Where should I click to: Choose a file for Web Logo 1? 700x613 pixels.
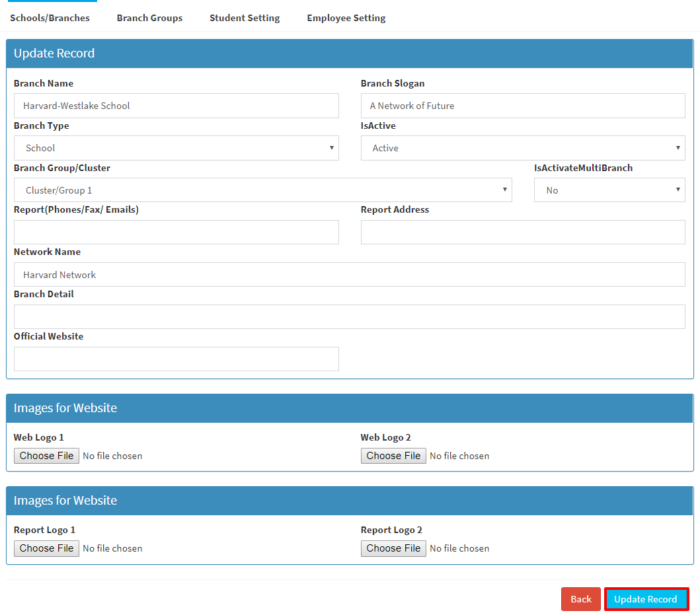pos(46,456)
